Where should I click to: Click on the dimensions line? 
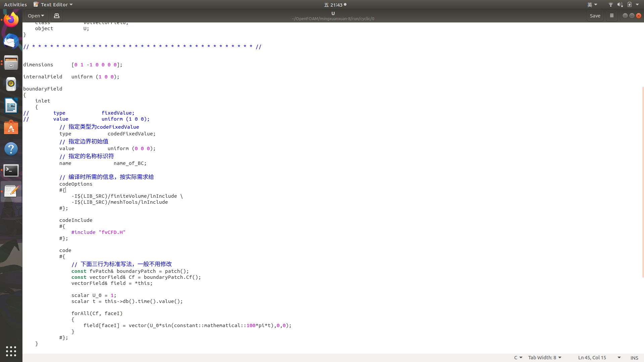click(73, 65)
